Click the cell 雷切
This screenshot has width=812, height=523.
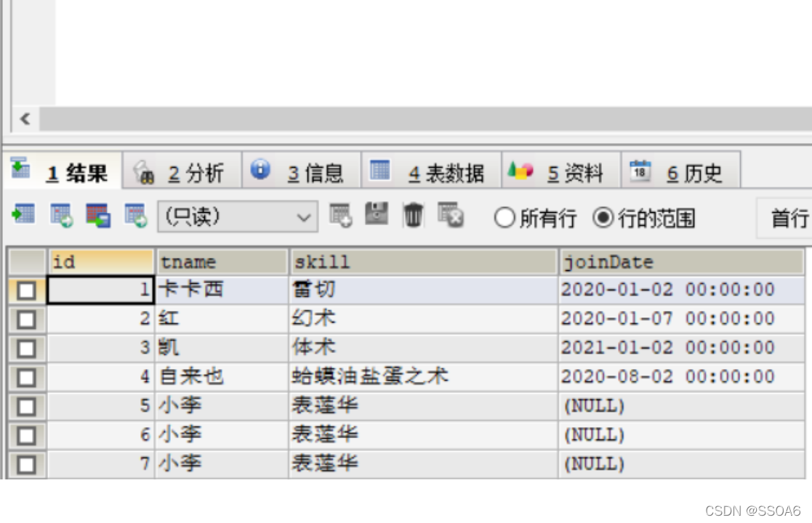click(x=423, y=290)
